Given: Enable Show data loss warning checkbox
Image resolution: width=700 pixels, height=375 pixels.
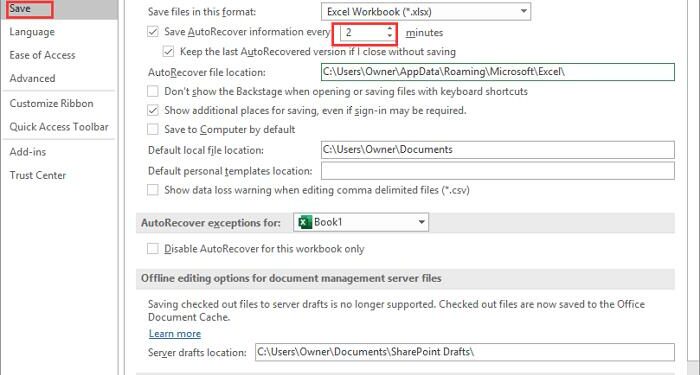Looking at the screenshot, I should tap(153, 190).
